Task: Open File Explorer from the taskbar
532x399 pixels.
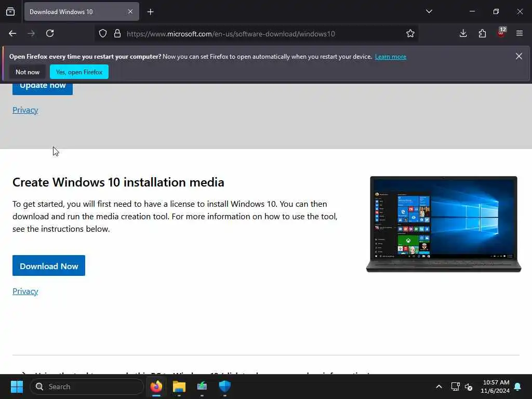Action: coord(179,387)
